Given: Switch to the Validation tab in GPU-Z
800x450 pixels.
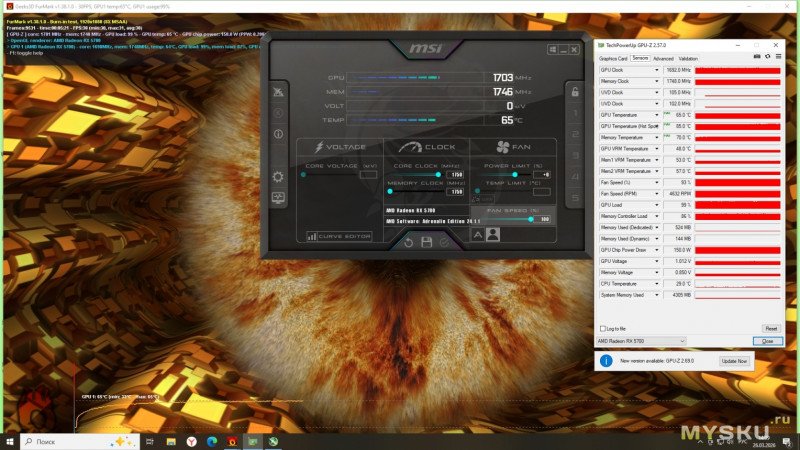Looking at the screenshot, I should point(689,58).
